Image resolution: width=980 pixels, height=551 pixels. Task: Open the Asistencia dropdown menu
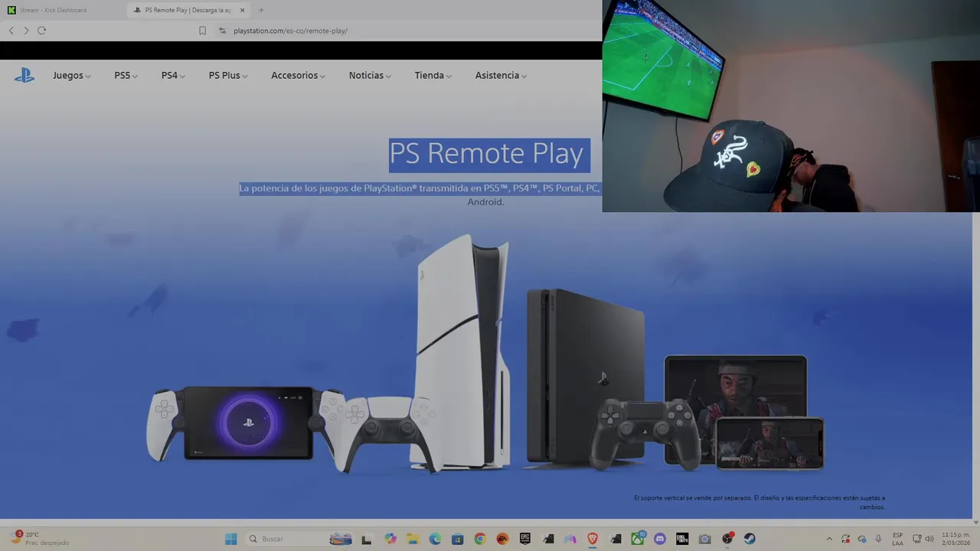(x=501, y=75)
